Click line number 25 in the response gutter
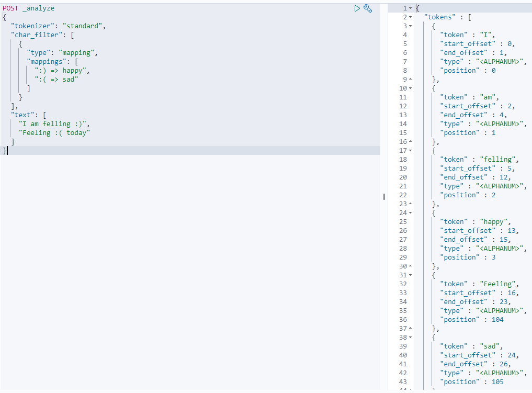This screenshot has height=393, width=532. point(402,222)
